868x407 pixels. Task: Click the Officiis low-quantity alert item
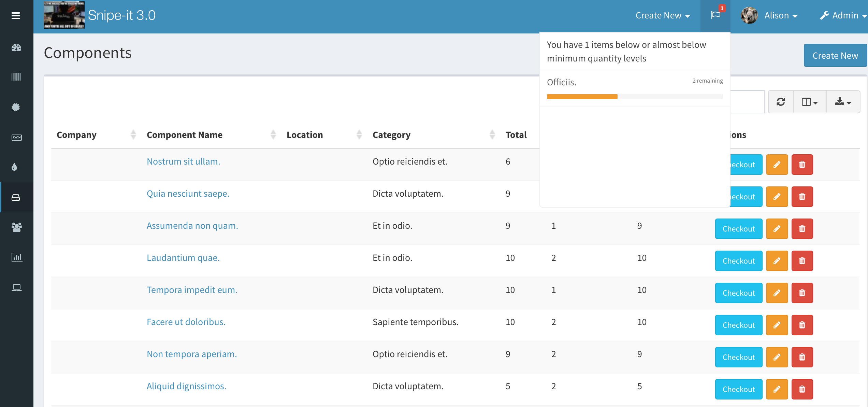[635, 88]
